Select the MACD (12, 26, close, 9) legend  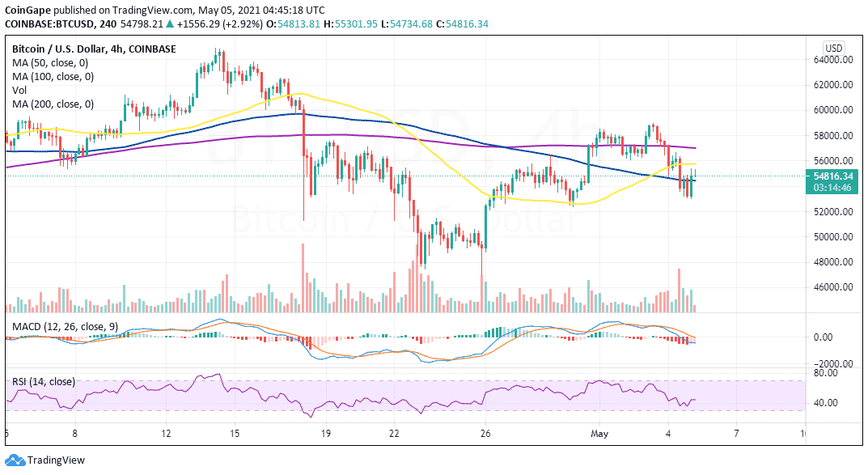pos(66,327)
